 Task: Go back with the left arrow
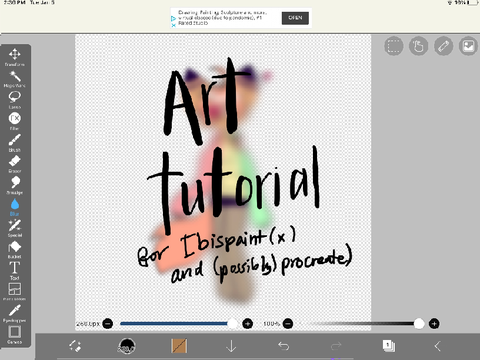(438, 346)
